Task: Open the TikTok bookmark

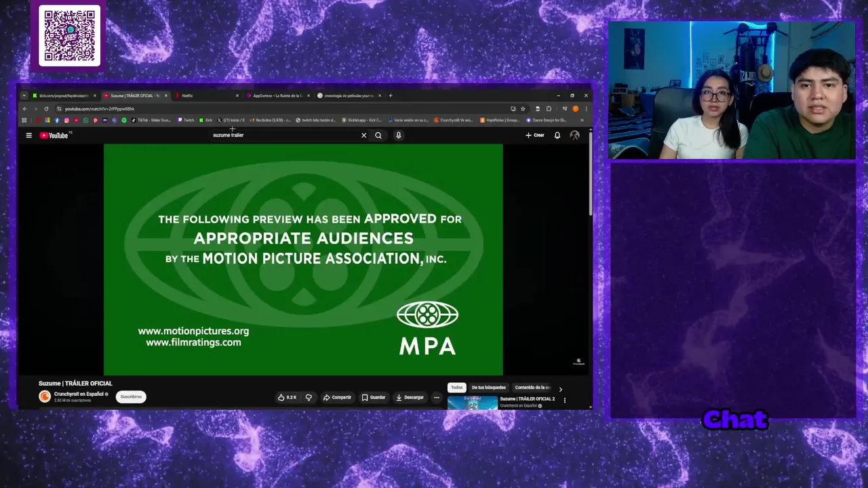Action: 151,120
